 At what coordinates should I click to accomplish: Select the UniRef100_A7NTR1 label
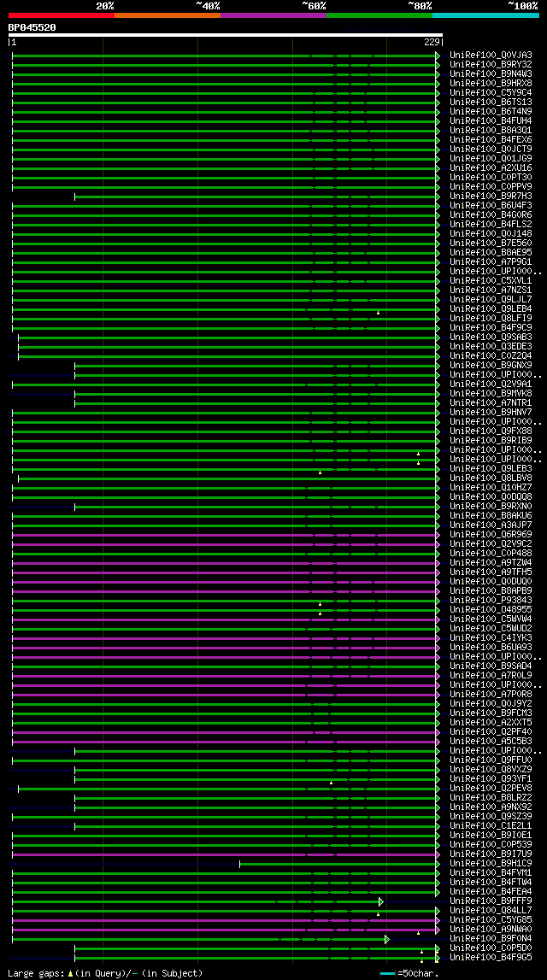coord(491,402)
